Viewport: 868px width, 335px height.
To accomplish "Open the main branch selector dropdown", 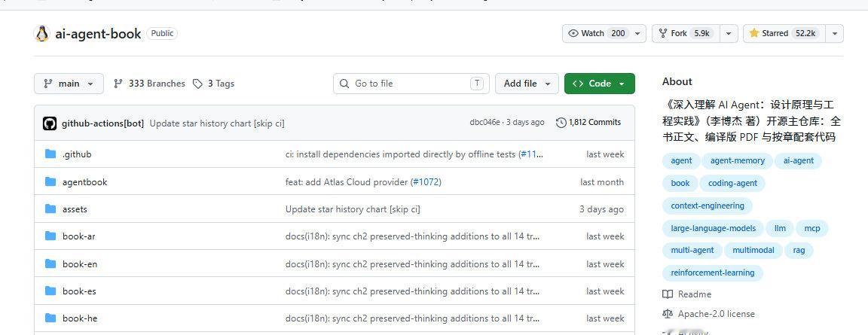I will point(69,84).
